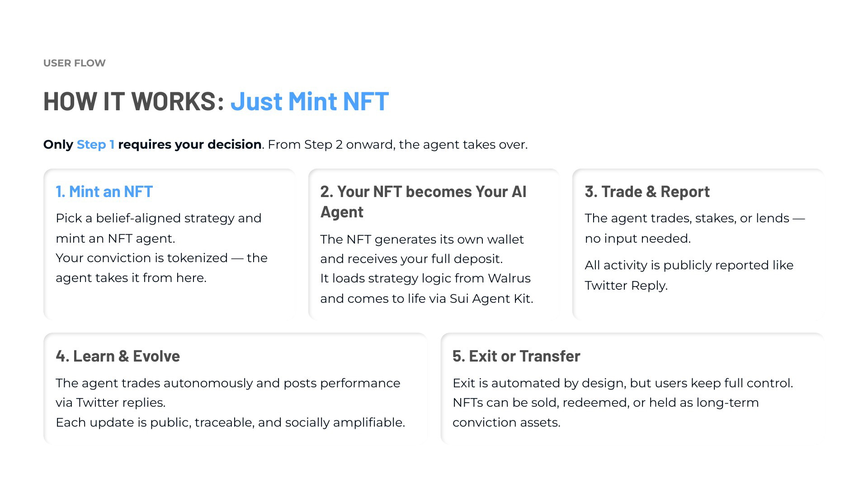Viewport: 868px width, 489px height.
Task: Click the 3. Trade & Report heading
Action: point(647,192)
